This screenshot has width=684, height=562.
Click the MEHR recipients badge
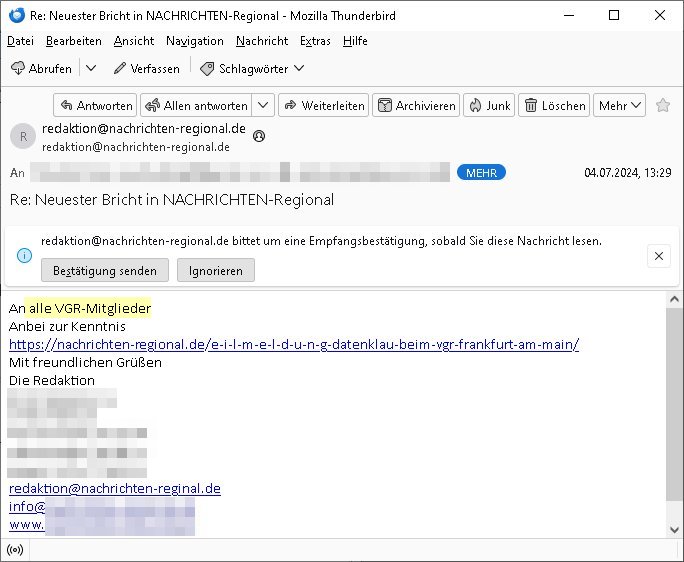click(481, 173)
